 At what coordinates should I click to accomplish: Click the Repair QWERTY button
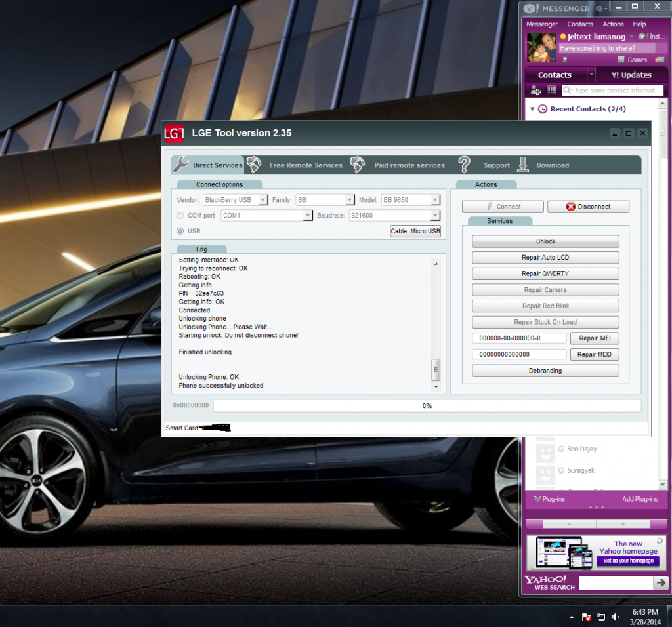coord(545,273)
